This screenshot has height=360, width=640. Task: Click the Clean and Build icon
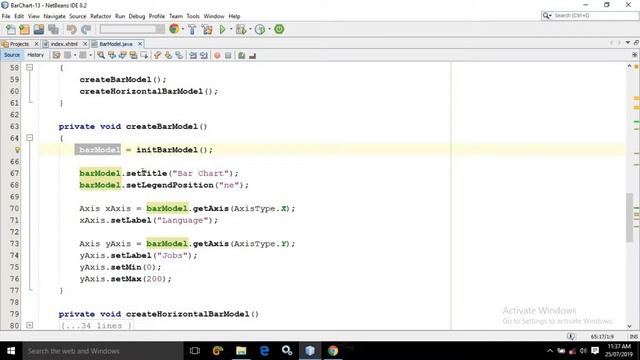(207, 29)
